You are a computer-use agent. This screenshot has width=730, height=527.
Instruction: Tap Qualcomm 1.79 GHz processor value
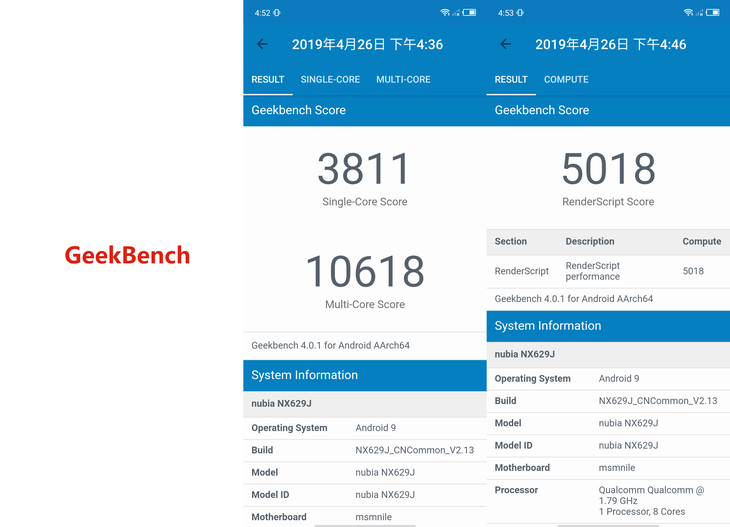(x=651, y=500)
